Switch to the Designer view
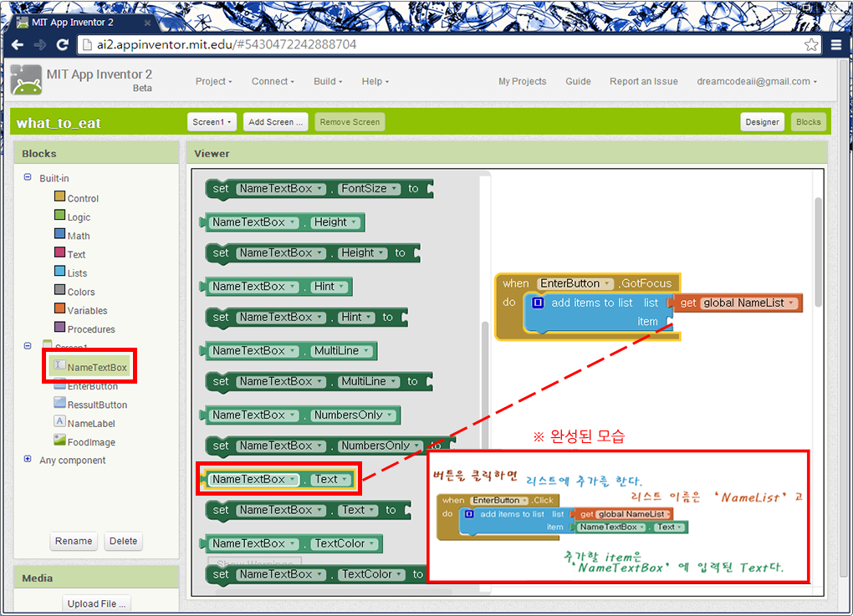853x616 pixels. tap(762, 122)
